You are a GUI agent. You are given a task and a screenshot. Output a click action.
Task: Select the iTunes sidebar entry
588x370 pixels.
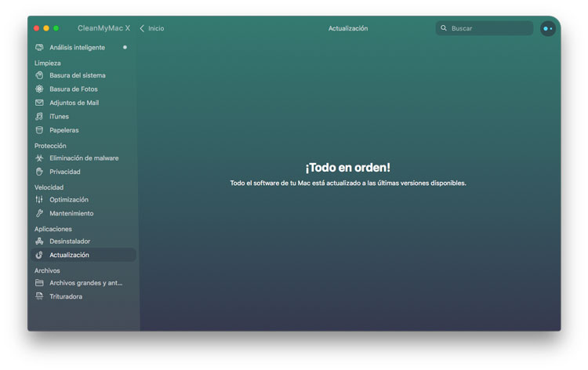(x=83, y=117)
